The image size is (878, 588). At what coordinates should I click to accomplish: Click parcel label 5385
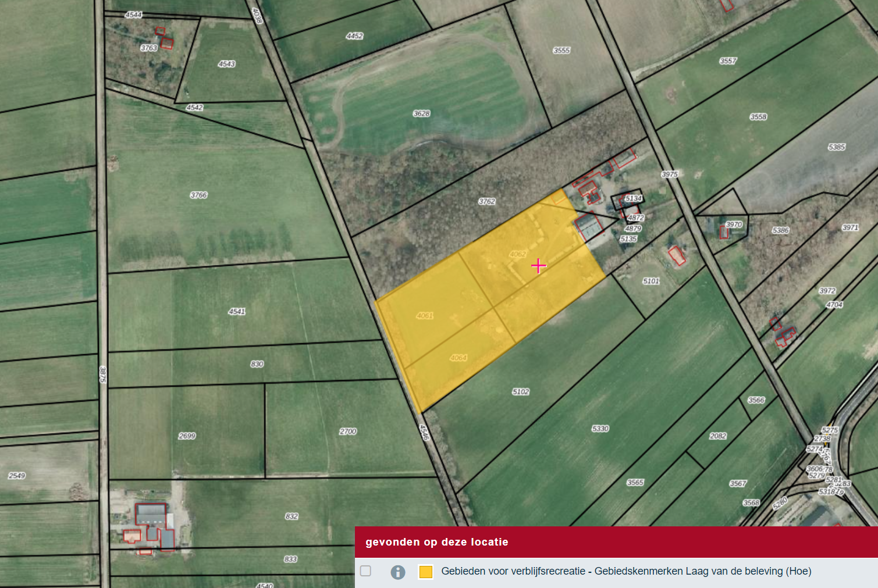point(837,147)
